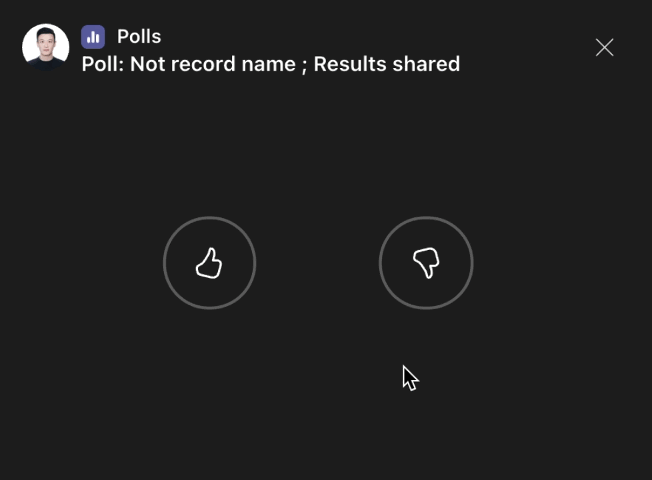
Task: Vote with the thumbs down button
Action: (426, 263)
